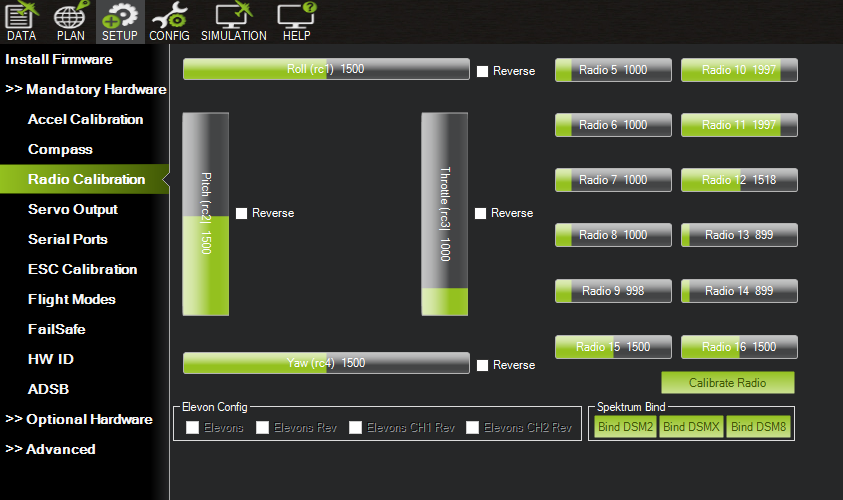
Task: Click Bind DSMX button
Action: (x=691, y=427)
